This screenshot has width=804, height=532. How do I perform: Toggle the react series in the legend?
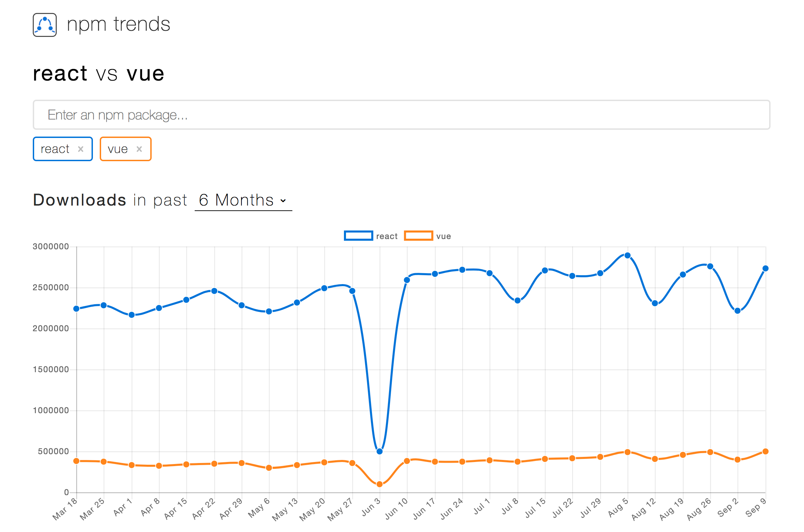pos(387,236)
